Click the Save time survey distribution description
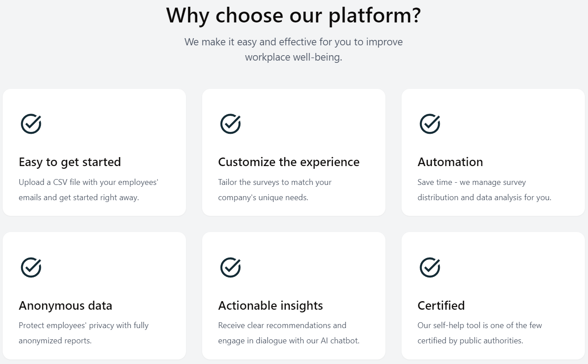This screenshot has height=364, width=588. (x=484, y=190)
